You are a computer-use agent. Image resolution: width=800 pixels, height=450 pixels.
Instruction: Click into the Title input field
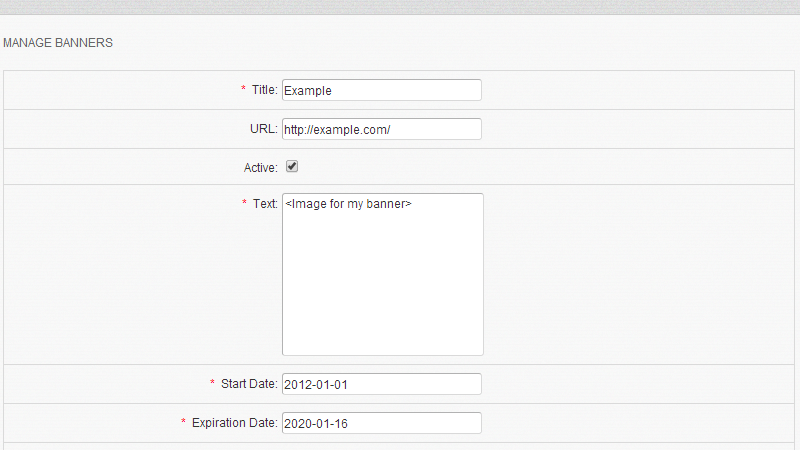click(x=381, y=90)
